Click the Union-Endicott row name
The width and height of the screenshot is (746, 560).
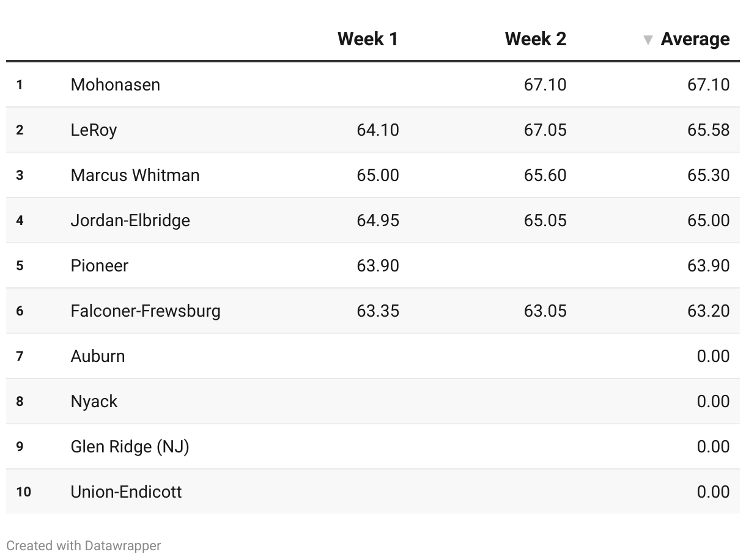coord(127,492)
